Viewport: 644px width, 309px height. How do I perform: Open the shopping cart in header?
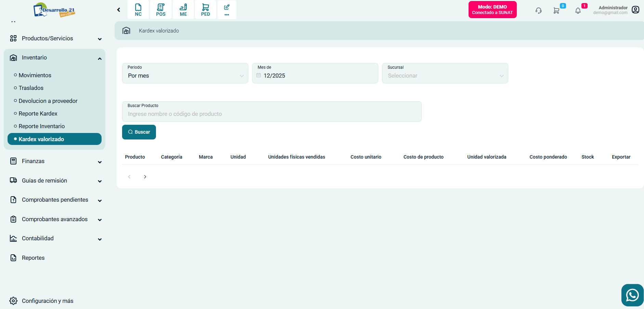[x=556, y=11]
